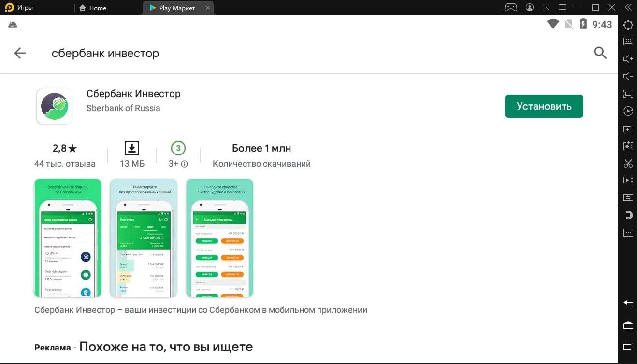This screenshot has width=637, height=364.
Task: Open third screenshot 'Выводите средства'
Action: 219,238
